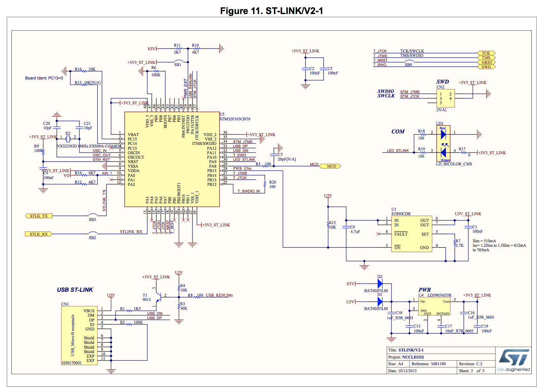Image resolution: width=544 pixels, height=392 pixels.
Task: Click the 'SWDIO' italic label
Action: tap(386, 91)
